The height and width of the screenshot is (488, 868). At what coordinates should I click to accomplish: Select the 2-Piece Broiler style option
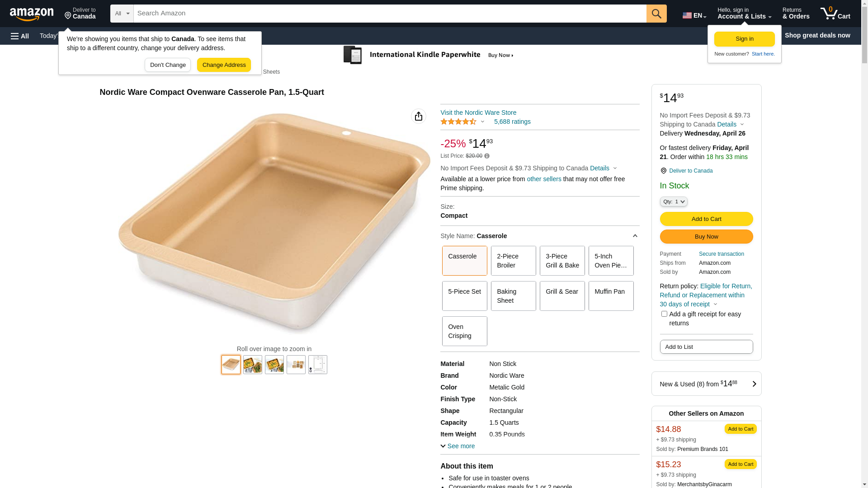(513, 261)
